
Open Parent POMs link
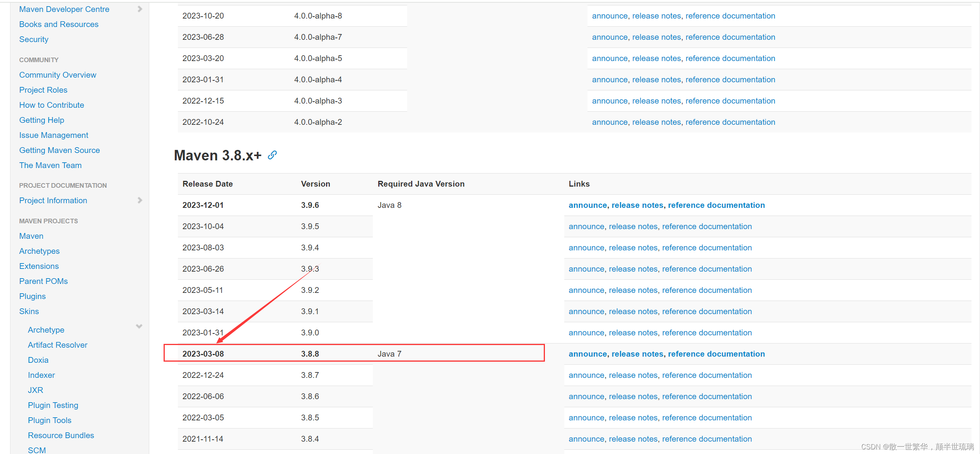pyautogui.click(x=43, y=281)
